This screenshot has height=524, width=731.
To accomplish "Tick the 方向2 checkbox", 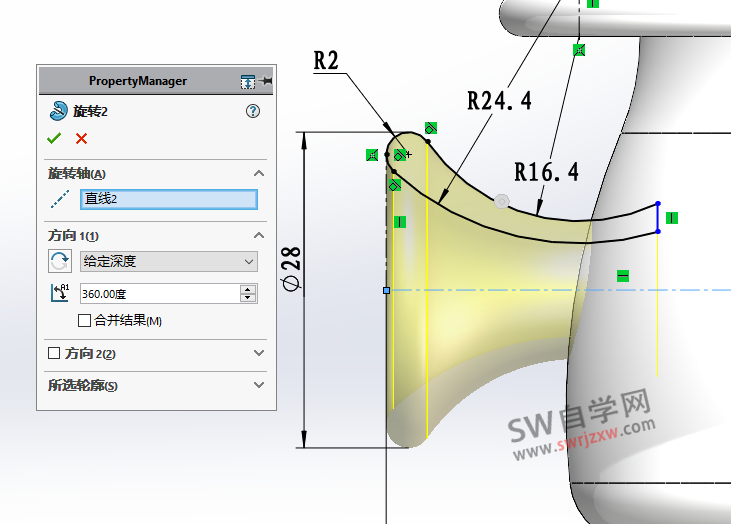I will click(x=55, y=354).
